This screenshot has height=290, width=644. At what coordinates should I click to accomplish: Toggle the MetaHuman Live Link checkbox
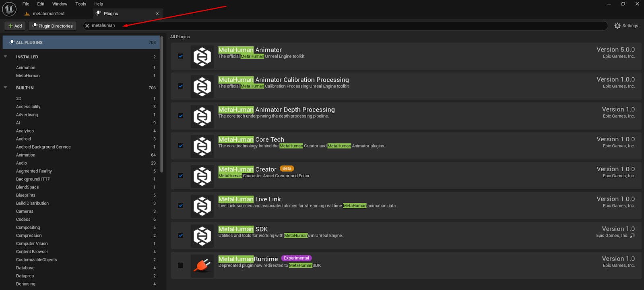click(x=180, y=205)
